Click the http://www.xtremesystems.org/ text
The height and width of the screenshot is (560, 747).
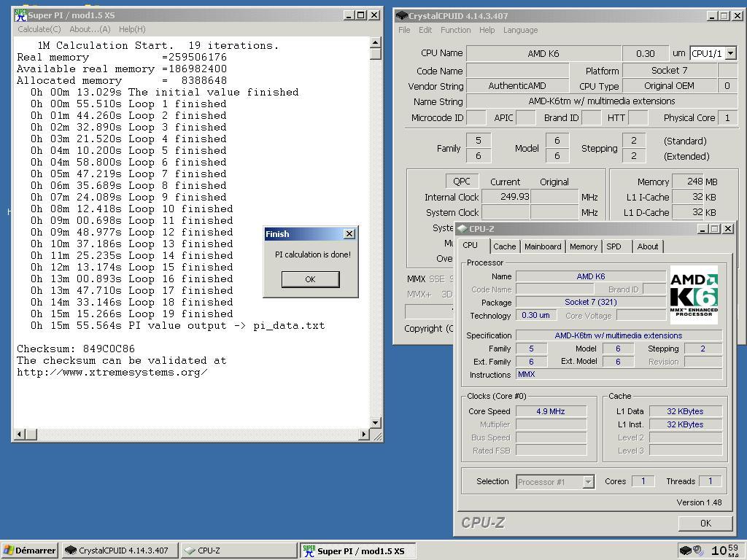tap(112, 373)
